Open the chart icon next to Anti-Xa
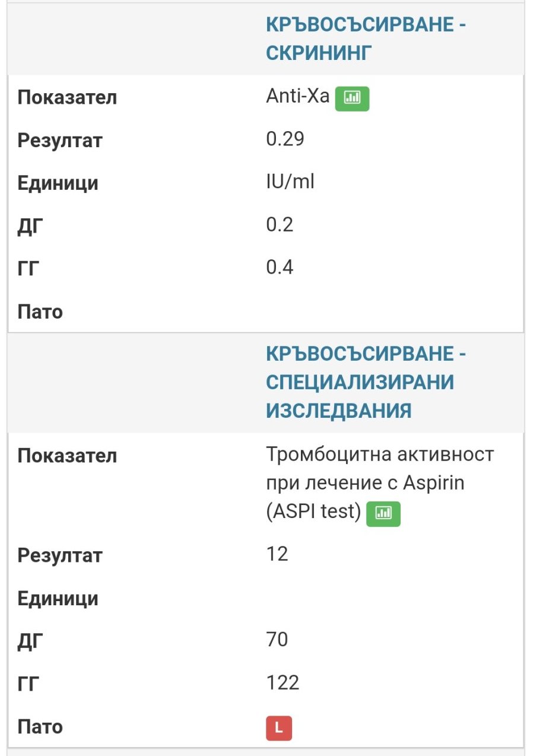The width and height of the screenshot is (546, 756). (x=352, y=99)
